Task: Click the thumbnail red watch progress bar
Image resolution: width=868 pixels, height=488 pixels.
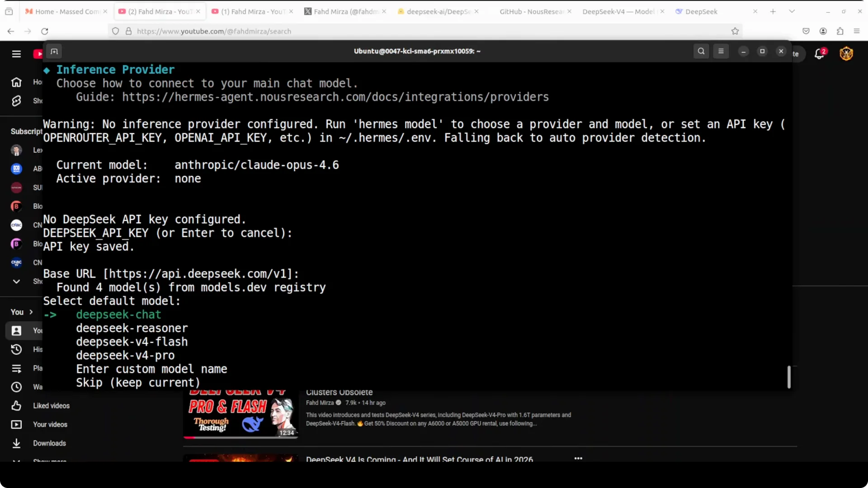Action: (x=189, y=437)
